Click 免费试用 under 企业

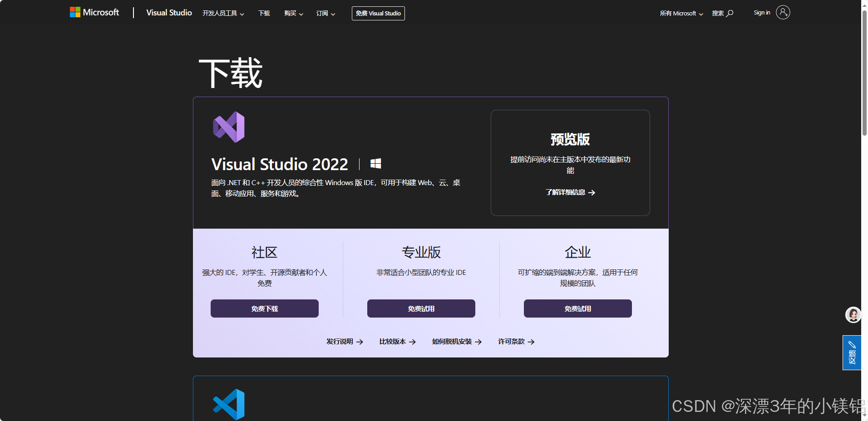point(578,308)
